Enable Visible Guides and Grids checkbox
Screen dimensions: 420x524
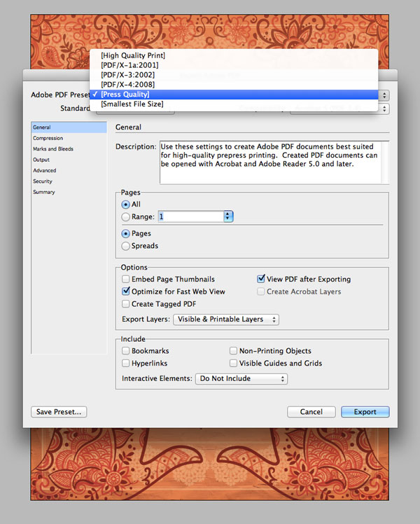pyautogui.click(x=233, y=363)
